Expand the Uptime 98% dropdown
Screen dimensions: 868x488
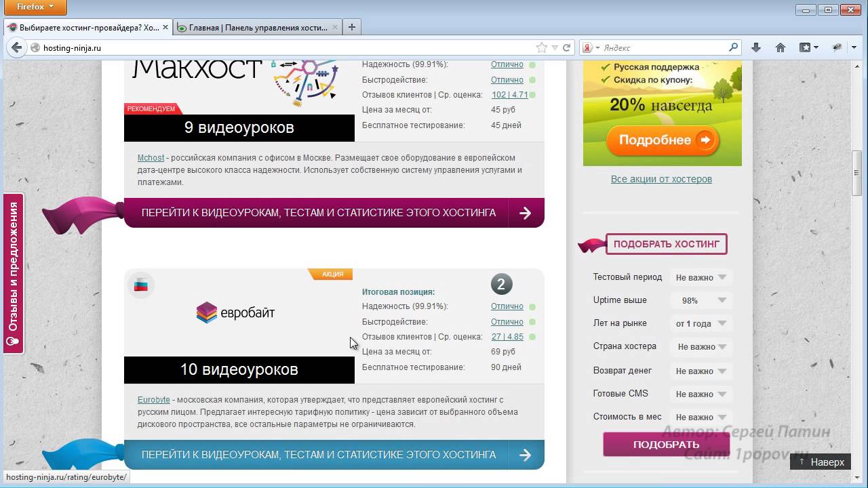(x=701, y=300)
